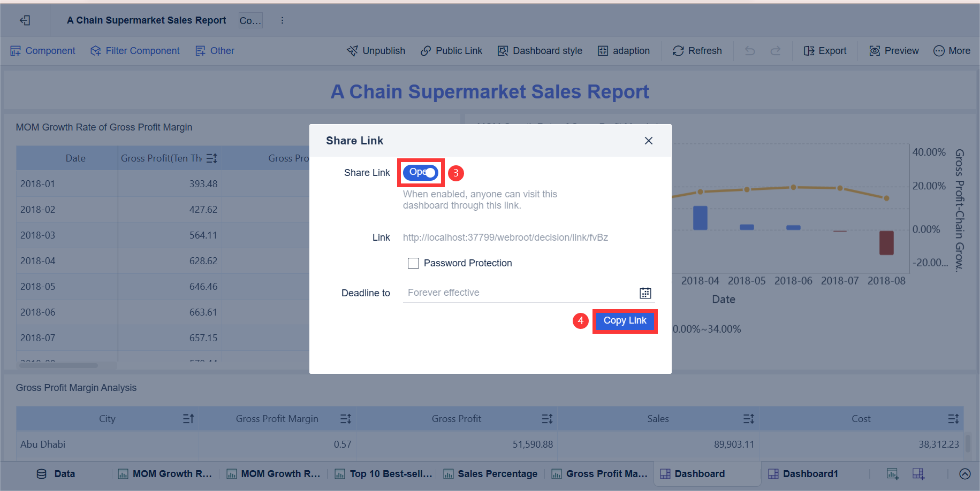
Task: Click the new component add icon
Action: [x=892, y=474]
